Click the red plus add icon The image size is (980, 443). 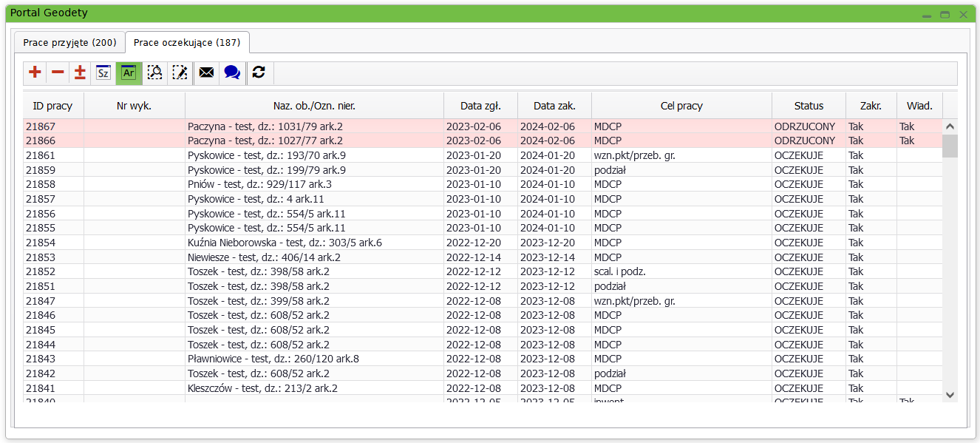35,72
